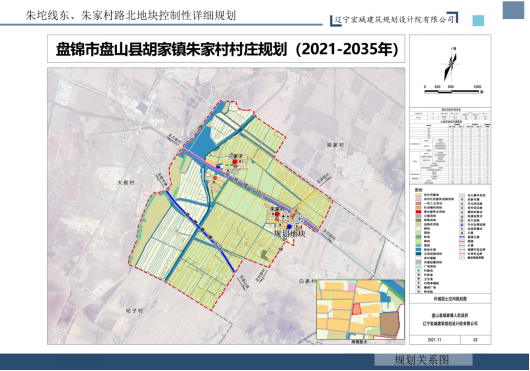Click the 规划地块 label on the map
The width and height of the screenshot is (530, 371).
[x=289, y=233]
